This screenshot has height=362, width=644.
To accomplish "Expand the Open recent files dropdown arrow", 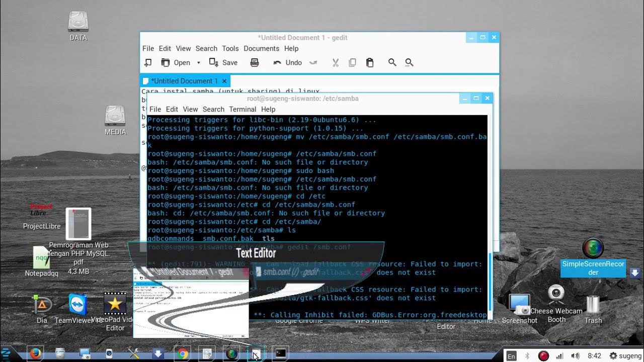I will click(198, 62).
